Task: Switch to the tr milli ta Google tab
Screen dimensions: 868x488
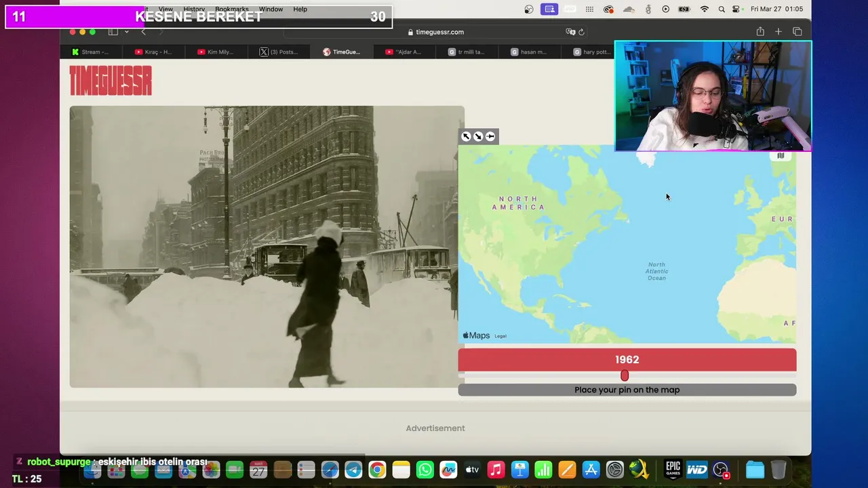Action: (x=467, y=52)
